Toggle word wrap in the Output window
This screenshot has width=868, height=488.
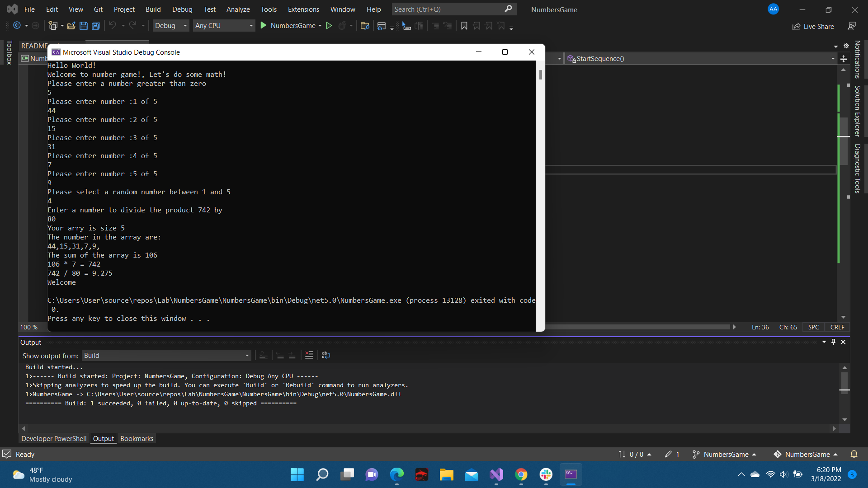pos(326,355)
